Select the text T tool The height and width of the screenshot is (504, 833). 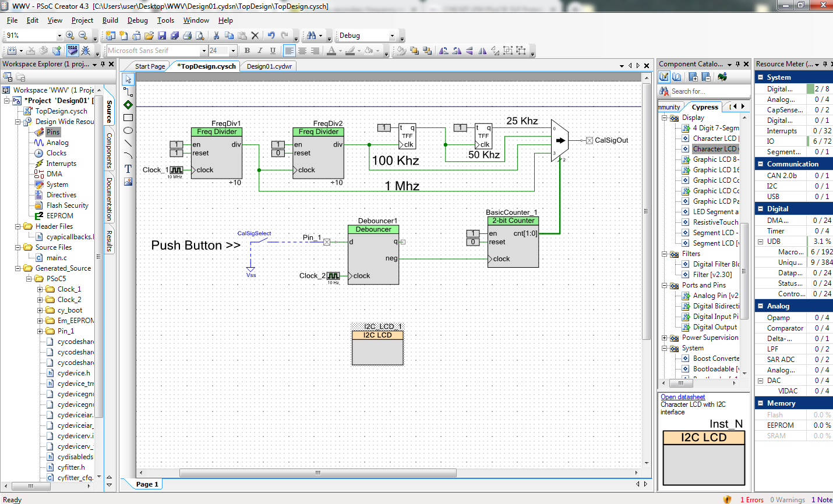coord(128,169)
